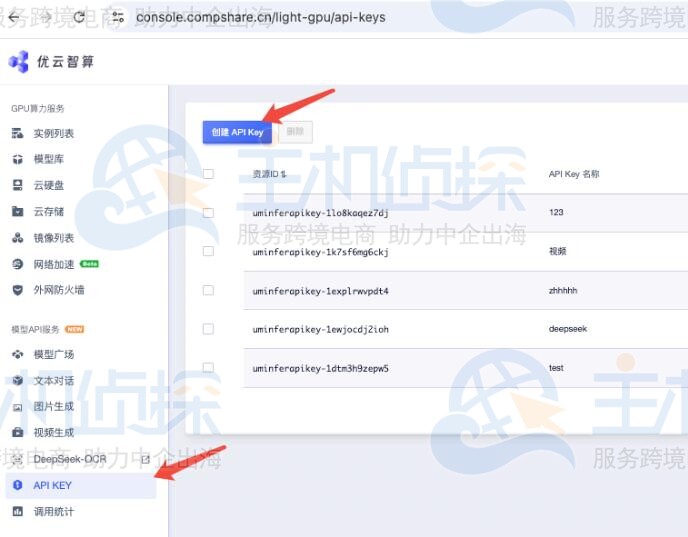Open DeepSeek-OCR external link icon
The width and height of the screenshot is (688, 537).
pyautogui.click(x=145, y=459)
